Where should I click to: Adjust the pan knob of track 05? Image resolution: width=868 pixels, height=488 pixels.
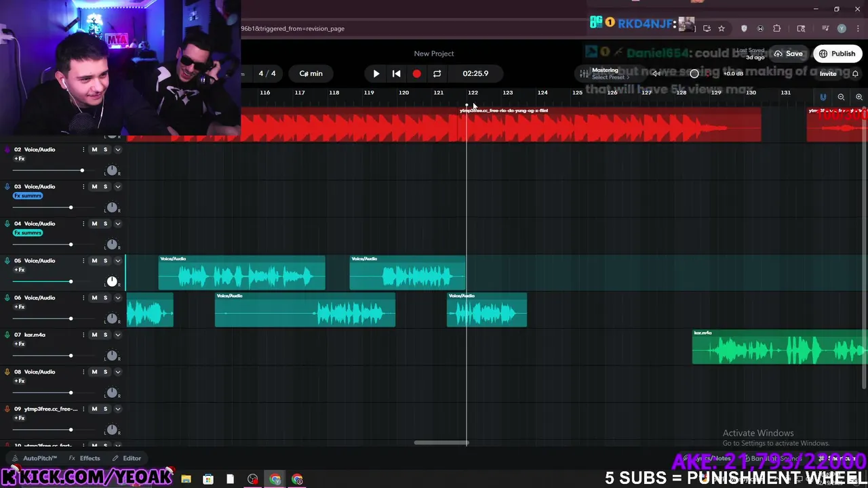[112, 281]
